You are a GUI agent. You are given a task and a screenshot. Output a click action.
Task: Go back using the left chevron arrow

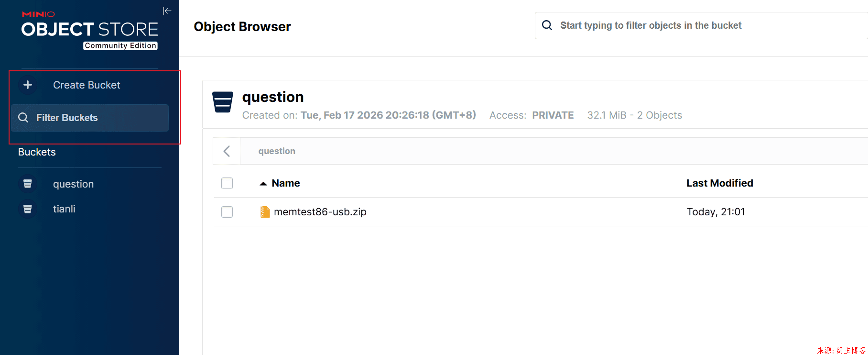pos(227,151)
